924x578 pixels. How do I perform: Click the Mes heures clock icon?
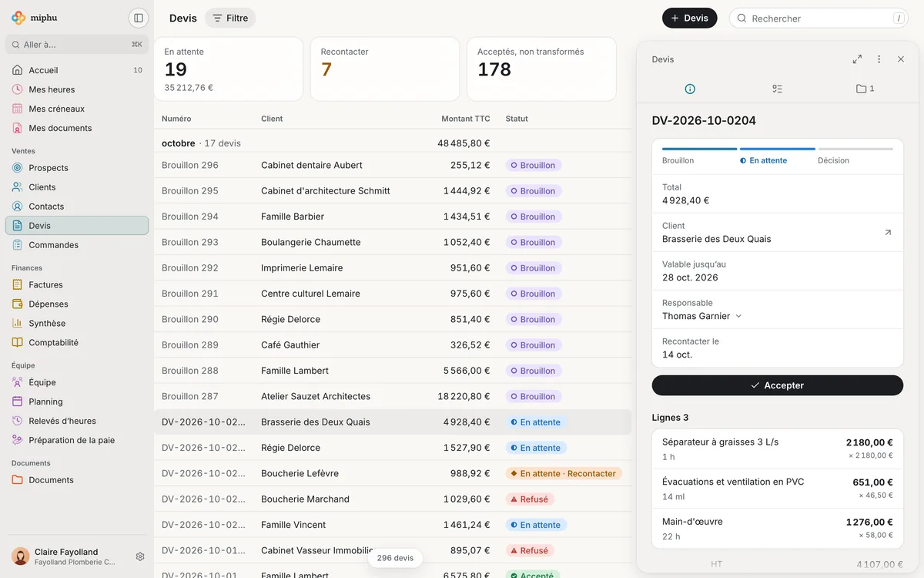click(x=18, y=89)
